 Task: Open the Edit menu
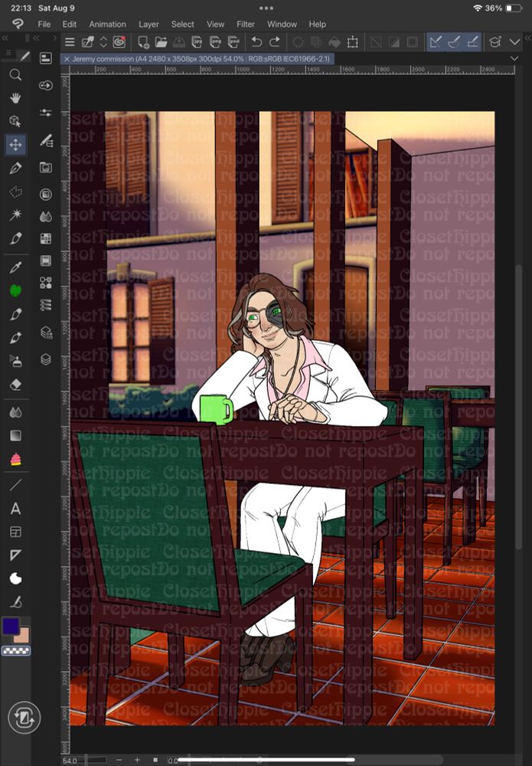tap(70, 24)
